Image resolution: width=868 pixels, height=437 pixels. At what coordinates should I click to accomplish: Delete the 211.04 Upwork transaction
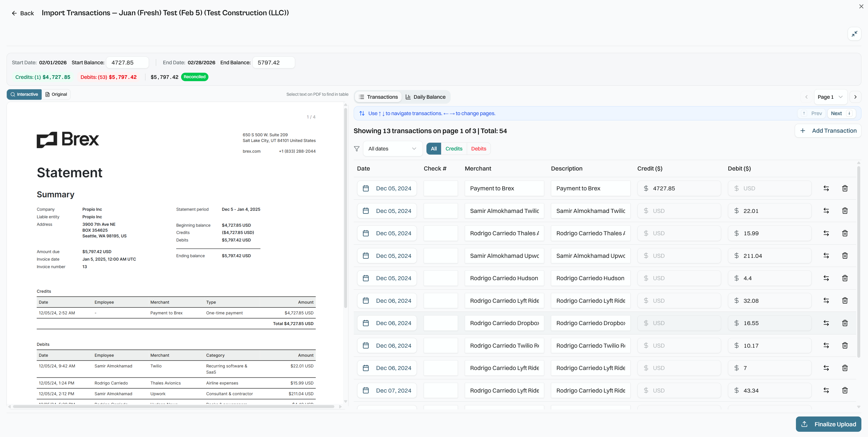coord(845,256)
